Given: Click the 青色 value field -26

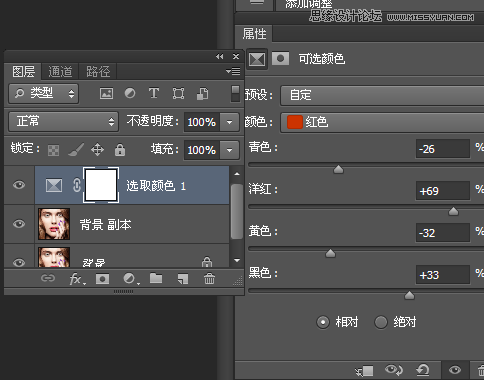Looking at the screenshot, I should coord(443,149).
